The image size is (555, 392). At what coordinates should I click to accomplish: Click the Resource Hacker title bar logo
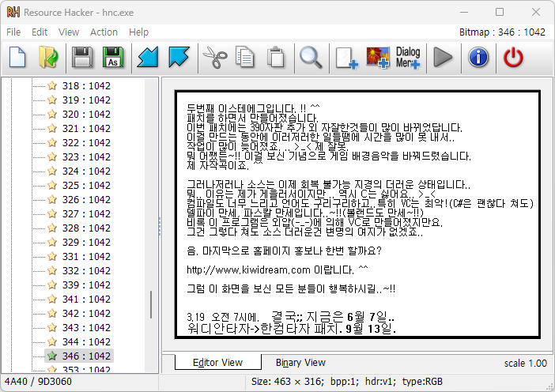click(x=13, y=12)
